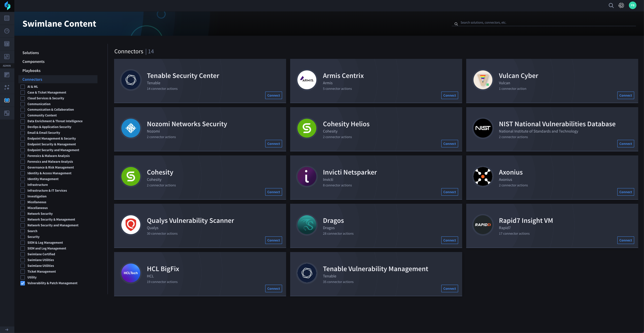644x333 pixels.
Task: Click the HCL BigFix logo
Action: (131, 273)
